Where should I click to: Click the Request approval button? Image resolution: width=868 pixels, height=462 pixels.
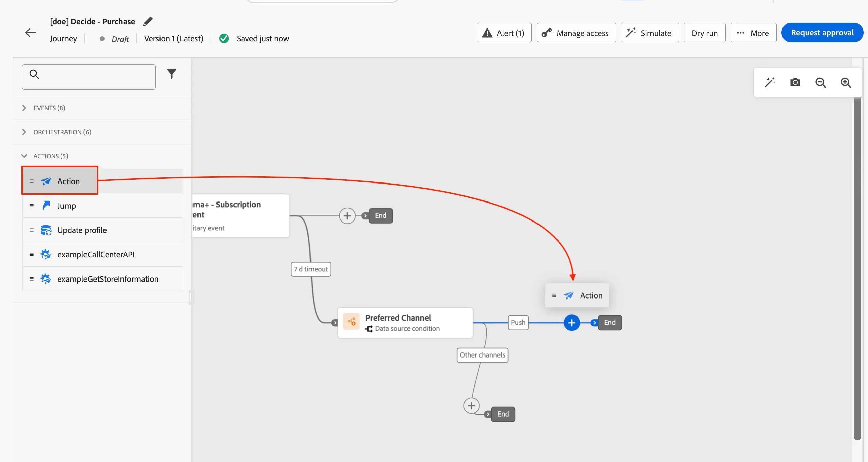pyautogui.click(x=822, y=33)
